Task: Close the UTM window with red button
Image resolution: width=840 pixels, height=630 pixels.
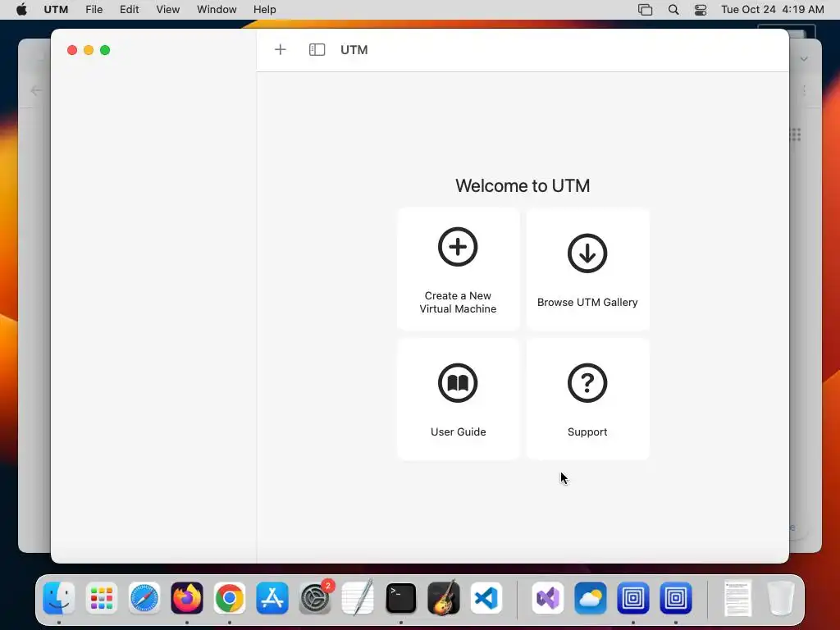Action: click(x=72, y=50)
